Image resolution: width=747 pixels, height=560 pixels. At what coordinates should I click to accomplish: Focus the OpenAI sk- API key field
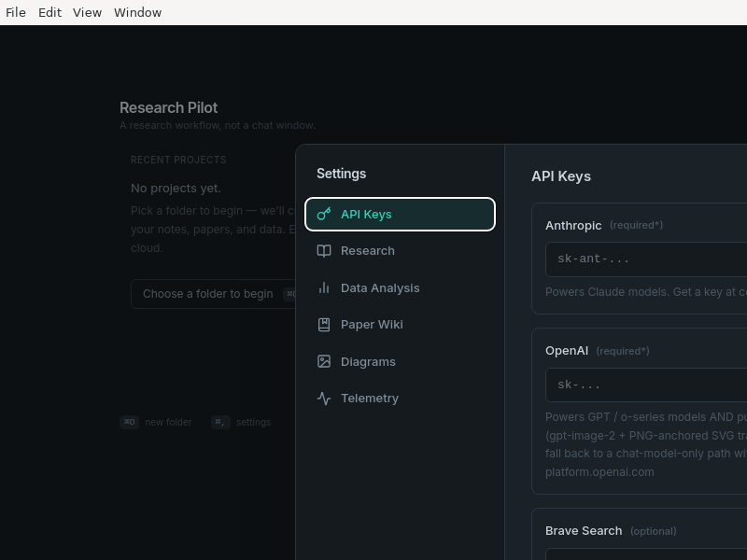click(x=646, y=385)
